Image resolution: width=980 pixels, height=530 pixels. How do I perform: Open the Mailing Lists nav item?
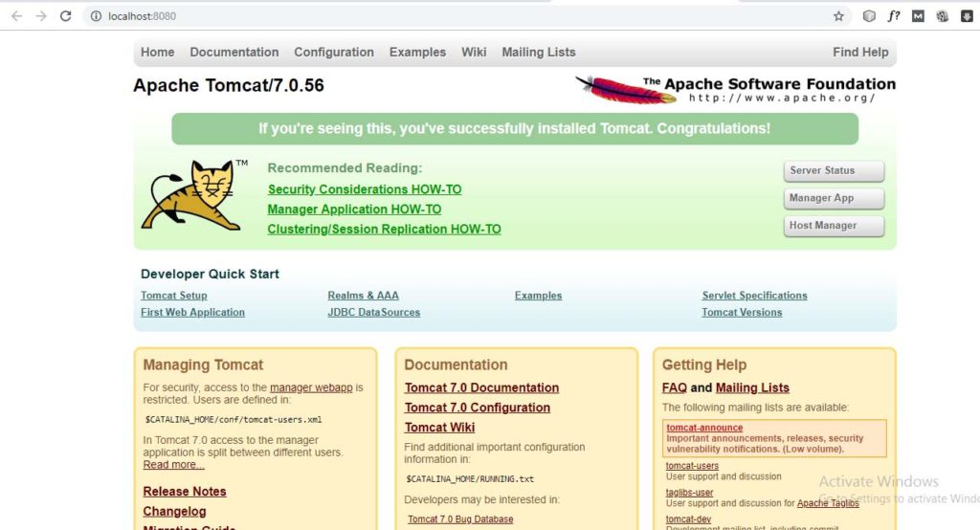539,53
